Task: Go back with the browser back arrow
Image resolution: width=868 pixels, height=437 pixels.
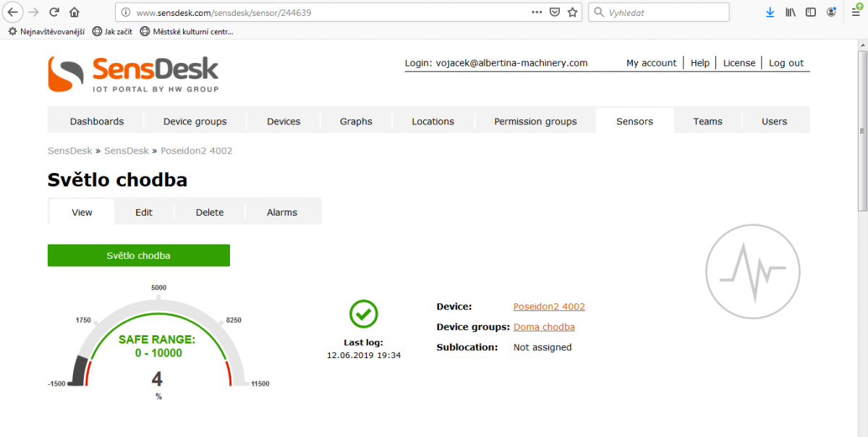Action: 13,12
